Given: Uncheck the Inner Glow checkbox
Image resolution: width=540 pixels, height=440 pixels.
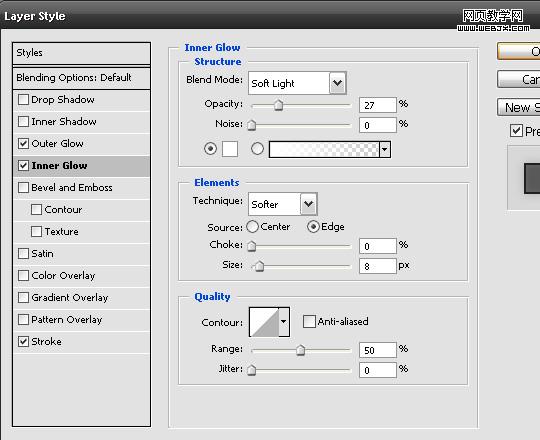Looking at the screenshot, I should point(23,166).
